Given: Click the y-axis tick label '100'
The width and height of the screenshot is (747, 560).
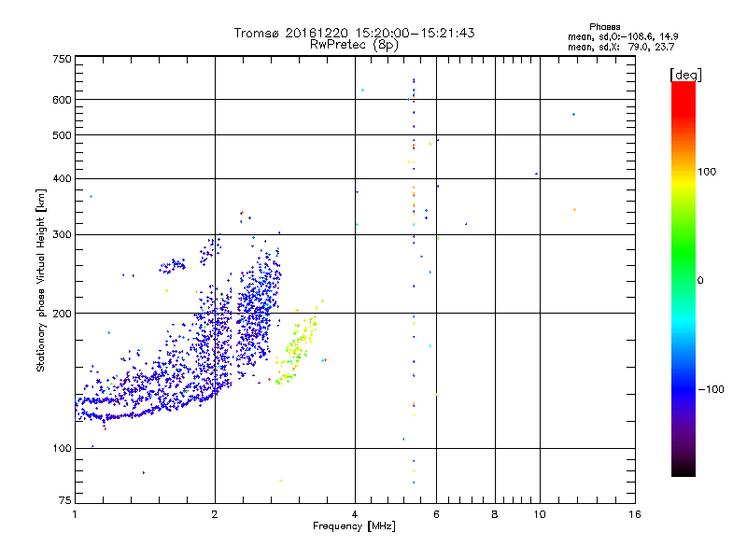Looking at the screenshot, I should point(62,449).
